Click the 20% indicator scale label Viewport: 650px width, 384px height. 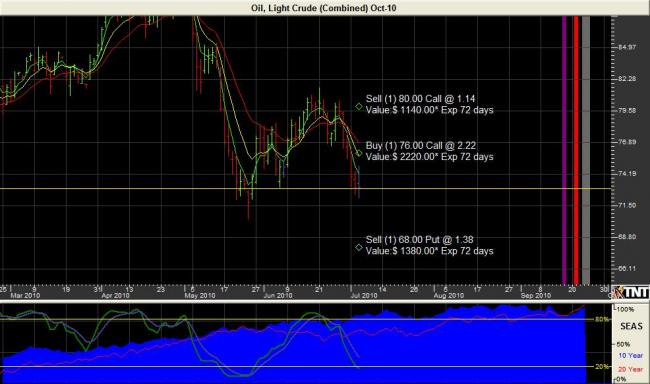pyautogui.click(x=602, y=367)
